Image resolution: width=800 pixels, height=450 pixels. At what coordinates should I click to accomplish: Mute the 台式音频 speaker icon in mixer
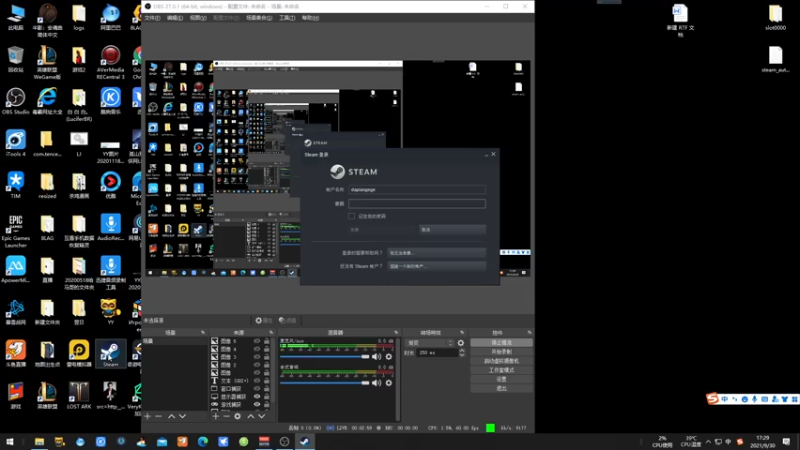(377, 383)
